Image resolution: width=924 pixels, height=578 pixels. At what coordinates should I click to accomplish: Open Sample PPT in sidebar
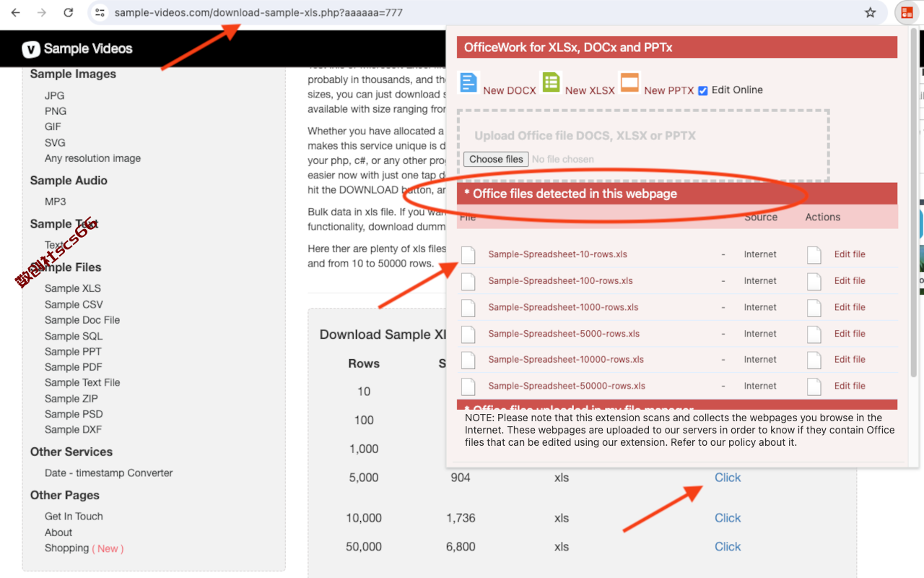[x=73, y=352]
